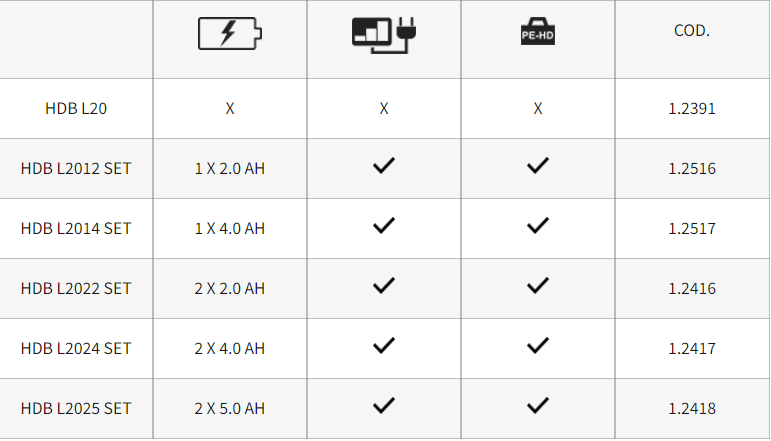Click the COD. column header
This screenshot has height=441, width=771.
(692, 30)
